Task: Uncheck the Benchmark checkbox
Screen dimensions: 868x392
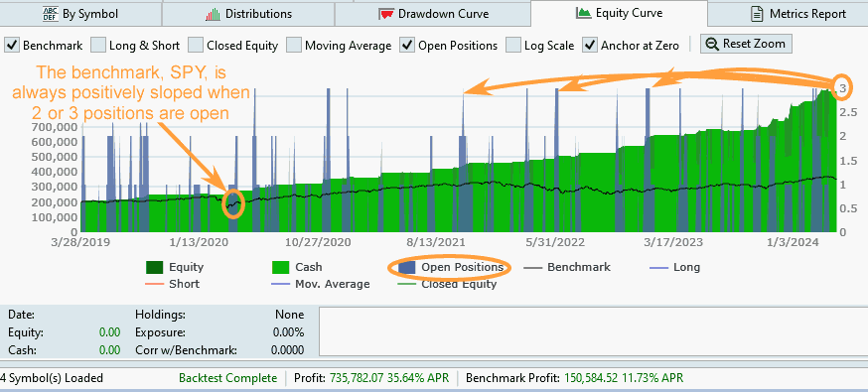Action: pos(12,45)
